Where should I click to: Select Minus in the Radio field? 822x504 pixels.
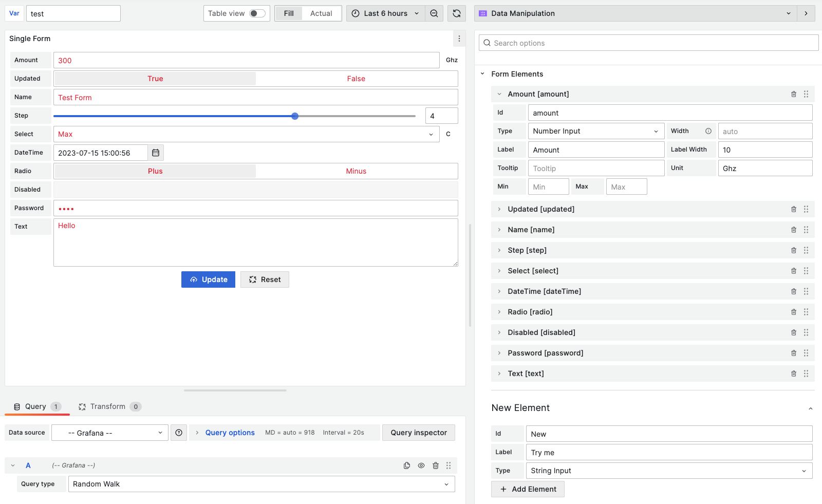point(357,171)
